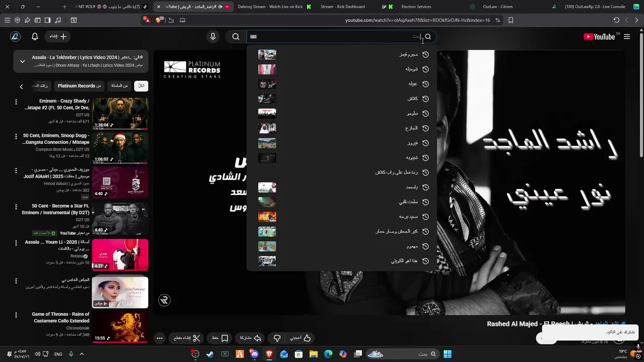
Task: Open Steam from the taskbar
Action: click(210, 354)
